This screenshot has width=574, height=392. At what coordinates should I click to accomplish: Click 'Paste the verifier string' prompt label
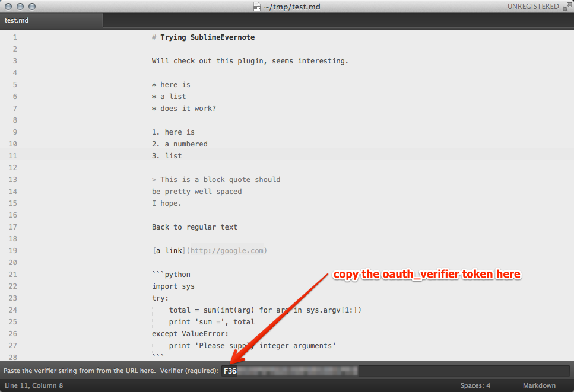pos(80,371)
